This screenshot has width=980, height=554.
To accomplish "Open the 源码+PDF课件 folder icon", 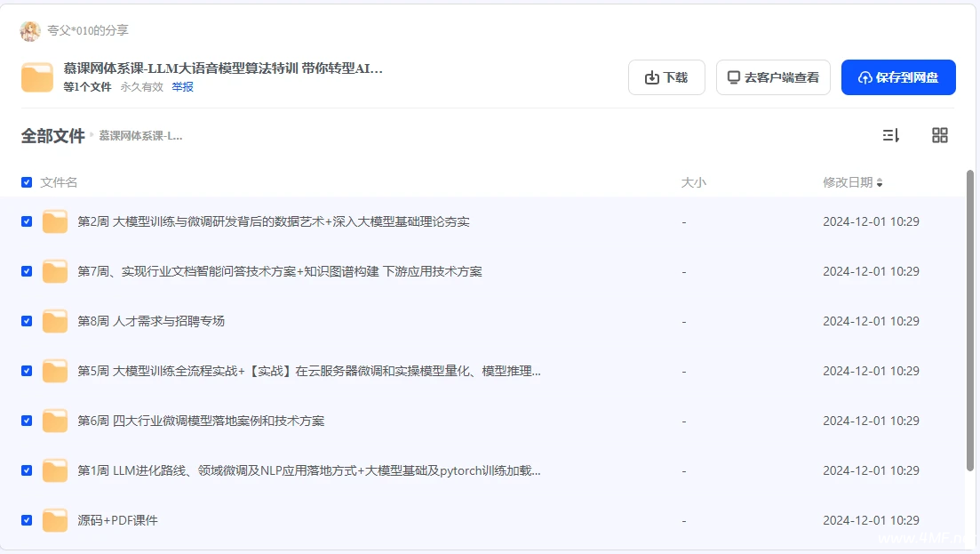I will [x=55, y=520].
